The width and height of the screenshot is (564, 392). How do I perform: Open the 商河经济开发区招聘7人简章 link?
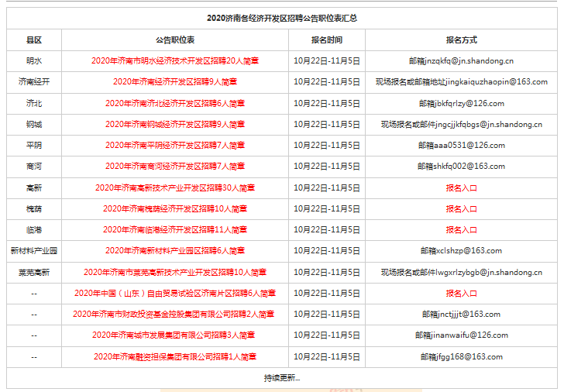[175, 166]
